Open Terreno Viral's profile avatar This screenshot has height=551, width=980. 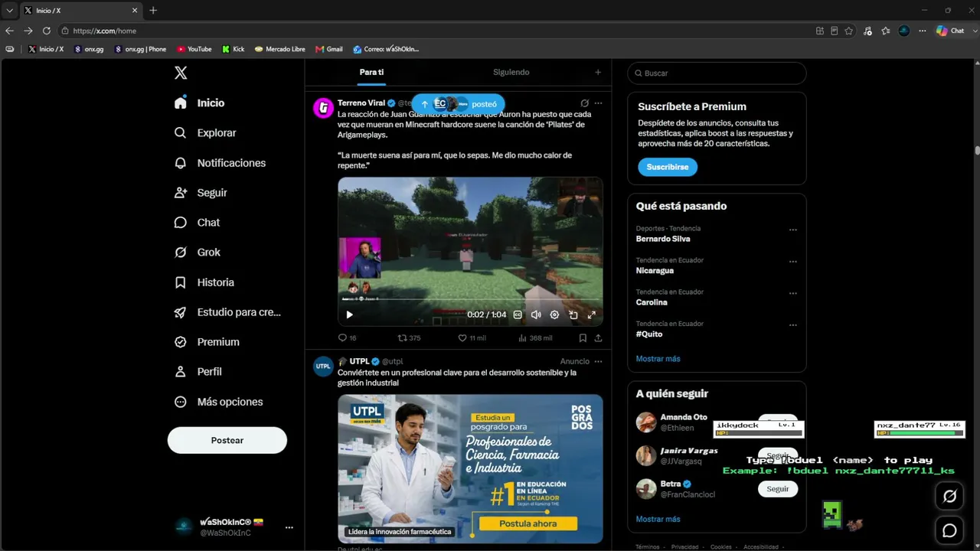click(323, 108)
